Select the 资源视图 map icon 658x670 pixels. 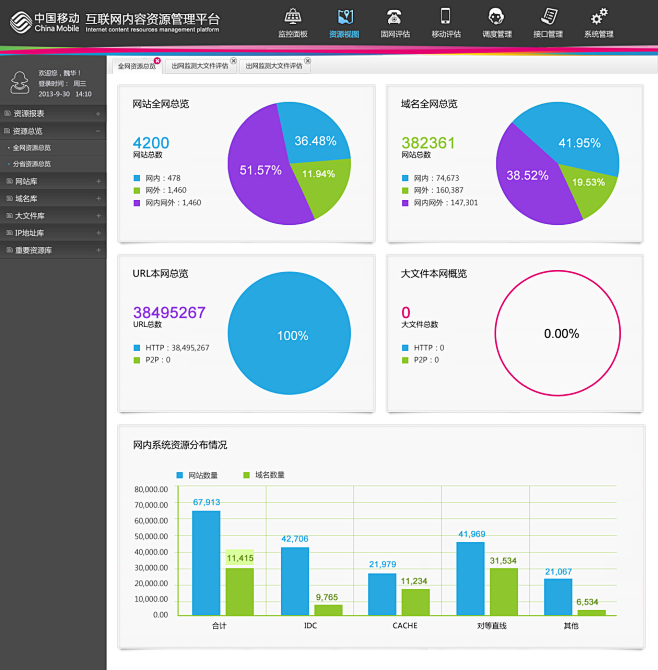coord(345,17)
